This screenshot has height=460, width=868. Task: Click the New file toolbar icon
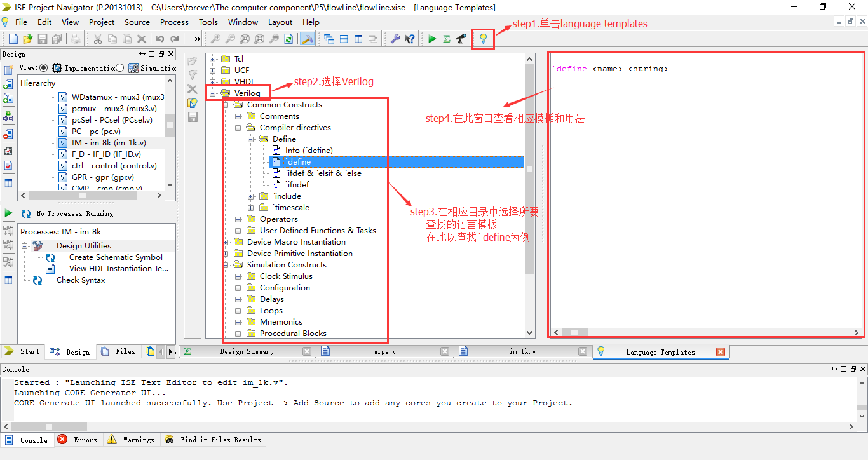click(13, 39)
